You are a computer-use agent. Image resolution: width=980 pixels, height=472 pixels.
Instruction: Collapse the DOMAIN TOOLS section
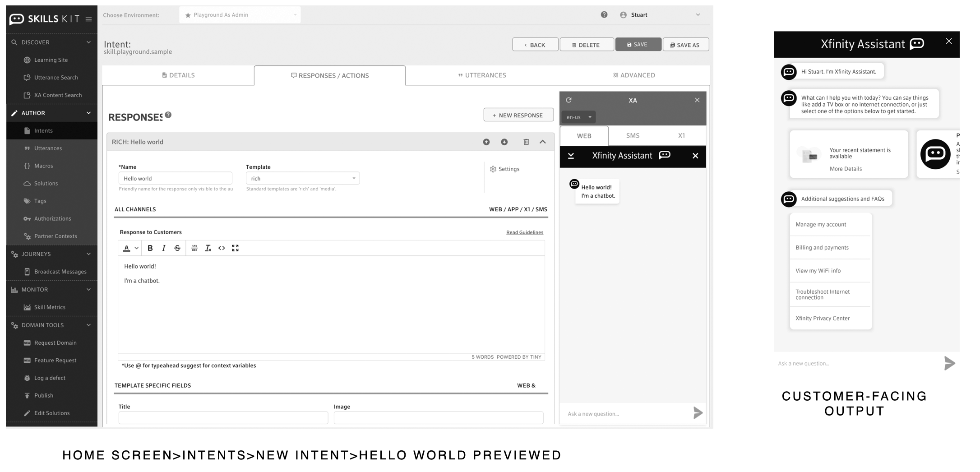[88, 325]
